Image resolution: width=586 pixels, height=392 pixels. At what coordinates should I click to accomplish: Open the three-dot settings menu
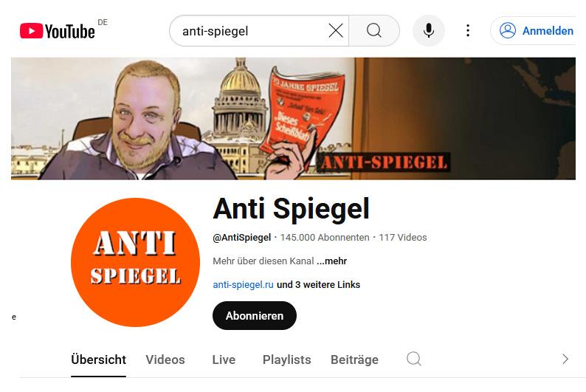point(467,31)
